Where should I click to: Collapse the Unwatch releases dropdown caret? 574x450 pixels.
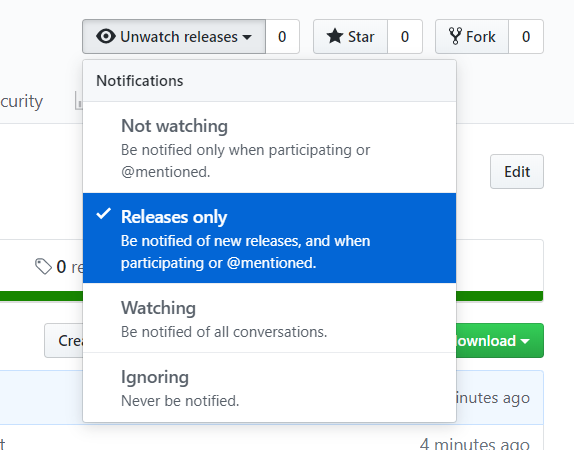pyautogui.click(x=247, y=37)
